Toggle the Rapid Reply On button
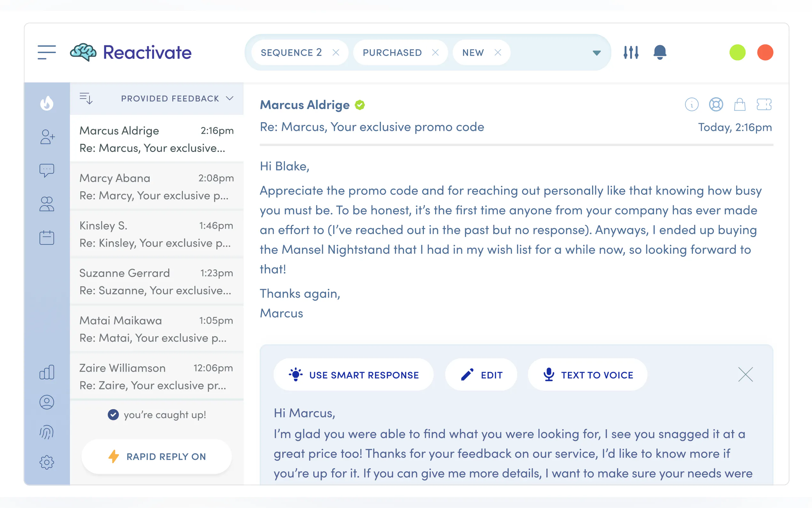812x508 pixels. [156, 456]
